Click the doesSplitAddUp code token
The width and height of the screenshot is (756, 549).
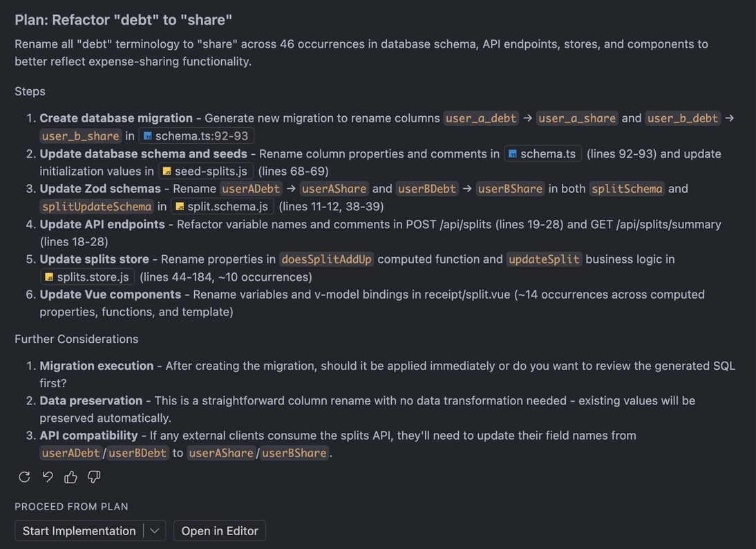coord(326,259)
